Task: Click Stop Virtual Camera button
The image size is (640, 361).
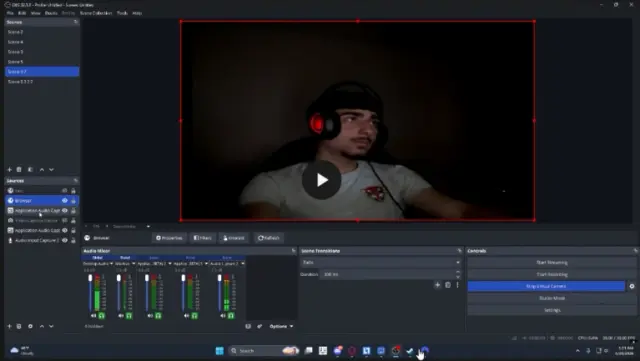Action: (546, 286)
